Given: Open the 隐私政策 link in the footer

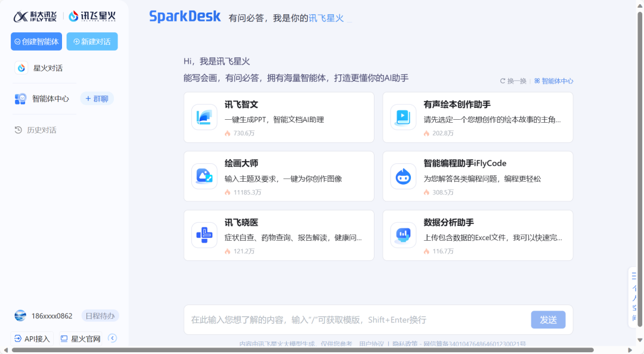Looking at the screenshot, I should pyautogui.click(x=405, y=344).
